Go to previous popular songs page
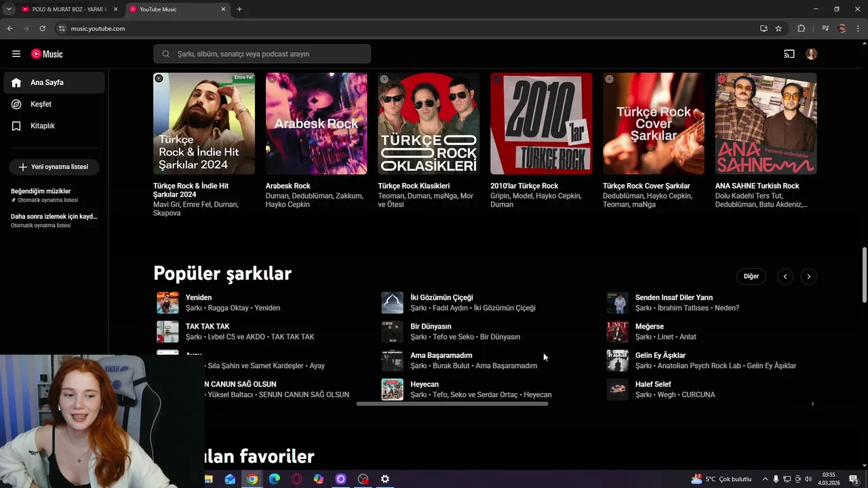Viewport: 868px width, 488px height. (785, 277)
